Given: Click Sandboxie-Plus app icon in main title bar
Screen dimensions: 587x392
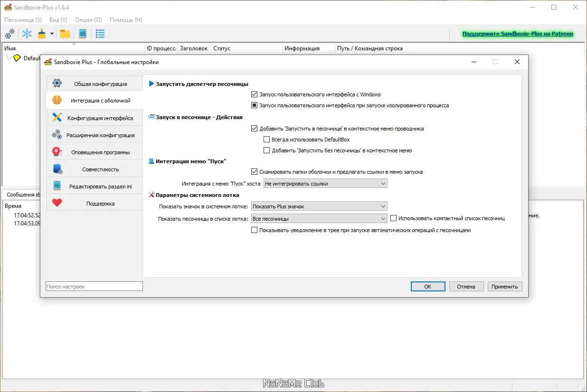Looking at the screenshot, I should click(x=8, y=7).
